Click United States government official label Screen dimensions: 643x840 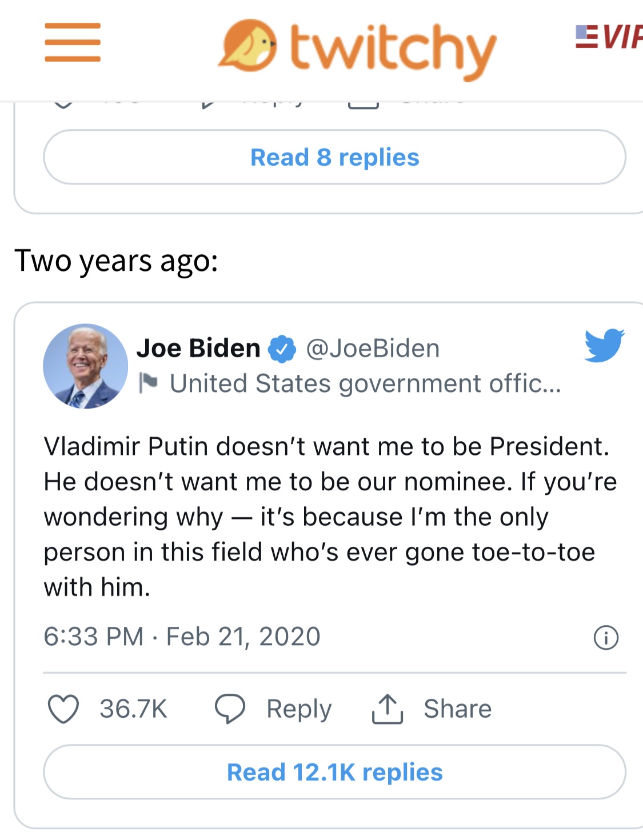(365, 383)
